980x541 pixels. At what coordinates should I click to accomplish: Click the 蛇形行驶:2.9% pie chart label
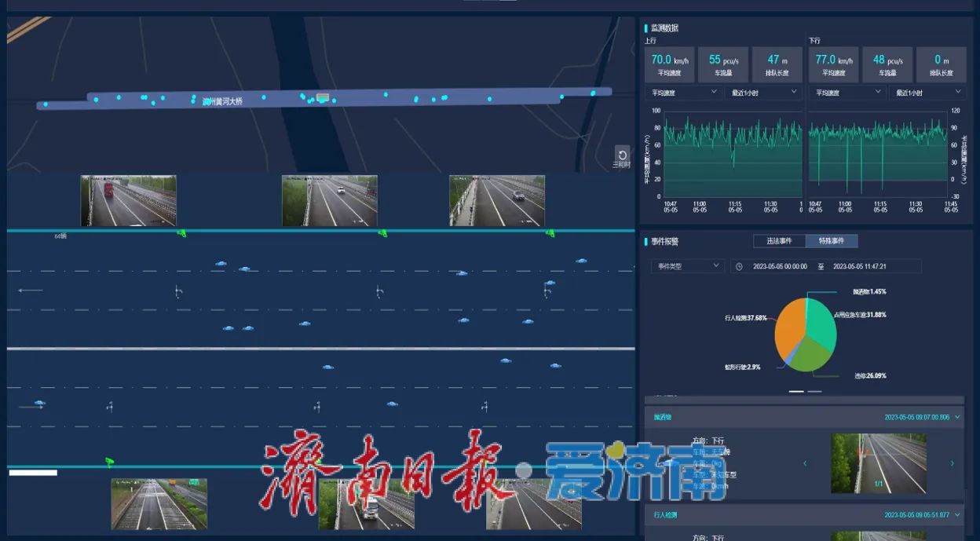coord(742,367)
